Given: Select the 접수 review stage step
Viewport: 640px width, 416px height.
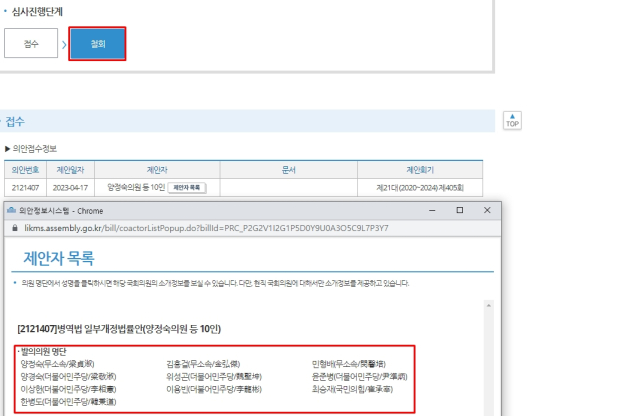Looking at the screenshot, I should [30, 43].
